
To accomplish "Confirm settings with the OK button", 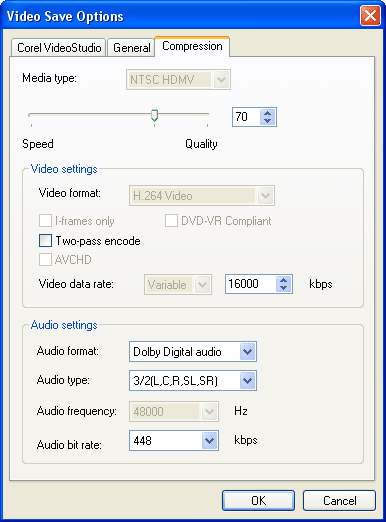I will pos(259,500).
